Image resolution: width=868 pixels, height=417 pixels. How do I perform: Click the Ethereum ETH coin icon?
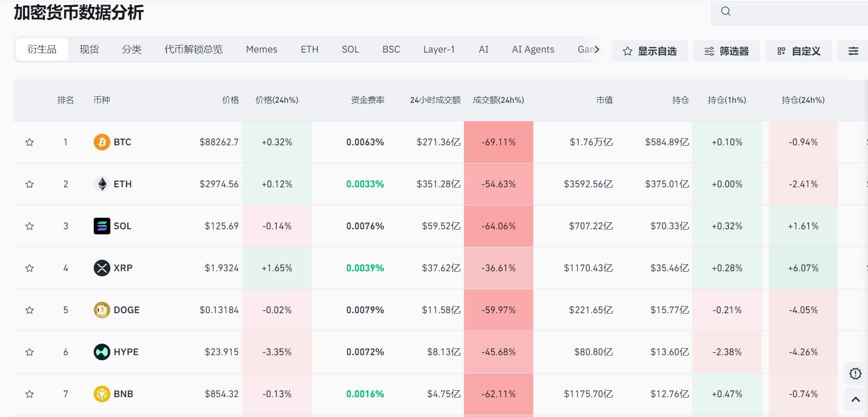tap(102, 184)
